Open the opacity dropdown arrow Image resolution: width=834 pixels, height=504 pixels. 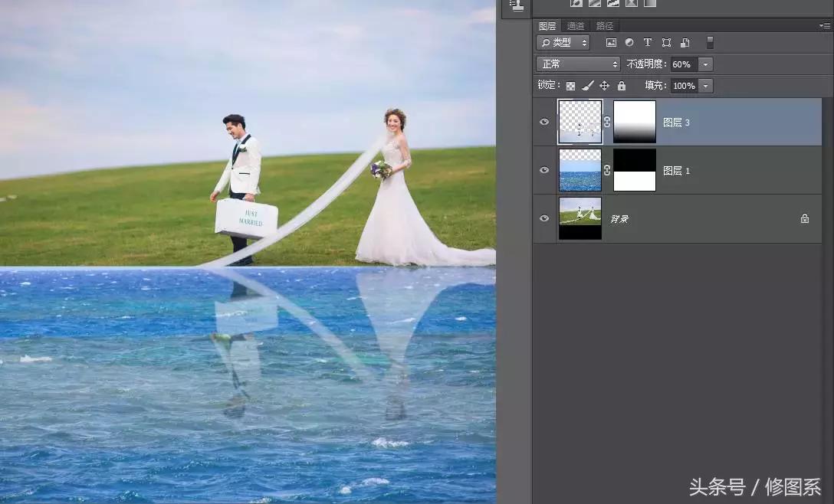click(x=705, y=64)
